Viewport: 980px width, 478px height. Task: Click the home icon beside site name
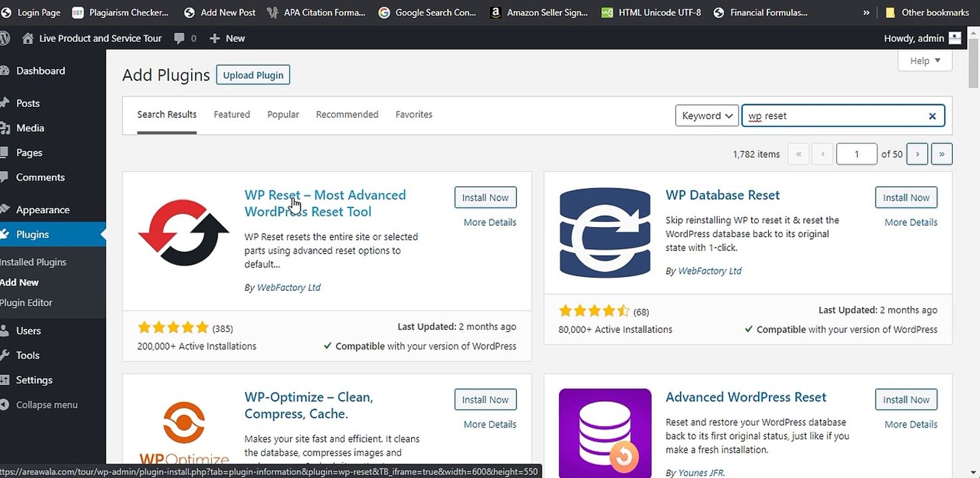coord(27,39)
